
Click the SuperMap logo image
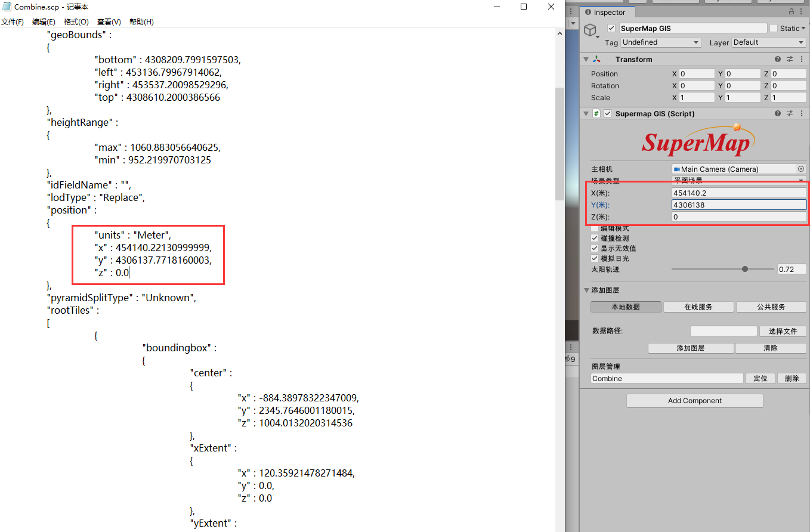(x=698, y=140)
